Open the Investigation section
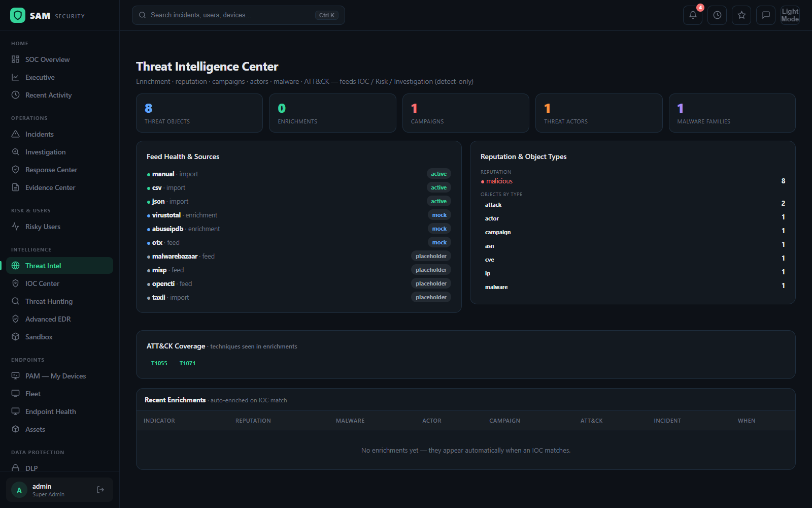The height and width of the screenshot is (508, 812). 59,152
